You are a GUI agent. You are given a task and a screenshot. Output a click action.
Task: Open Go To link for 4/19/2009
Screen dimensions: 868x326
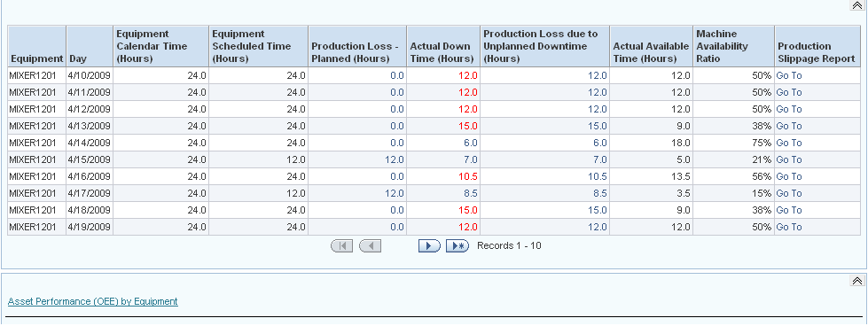click(789, 227)
